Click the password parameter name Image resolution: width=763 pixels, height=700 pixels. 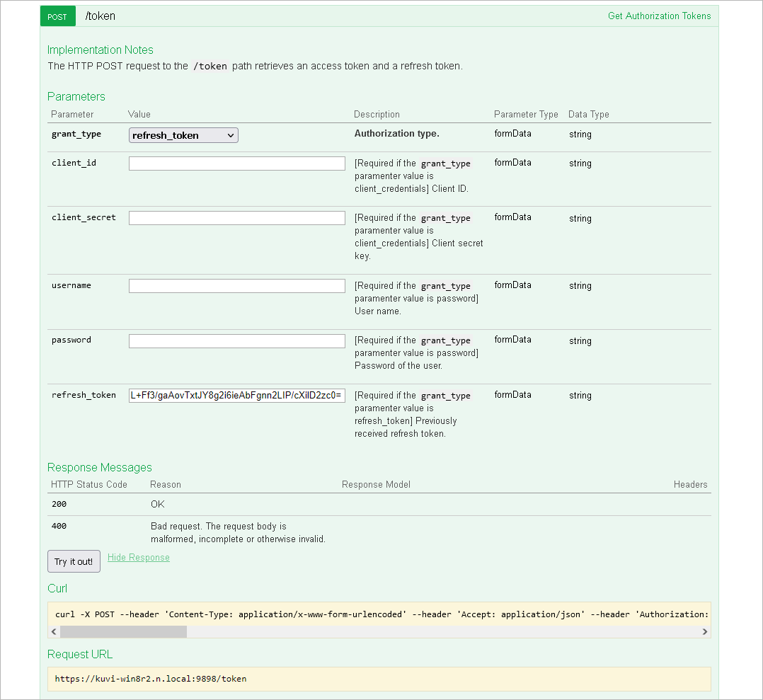(71, 340)
